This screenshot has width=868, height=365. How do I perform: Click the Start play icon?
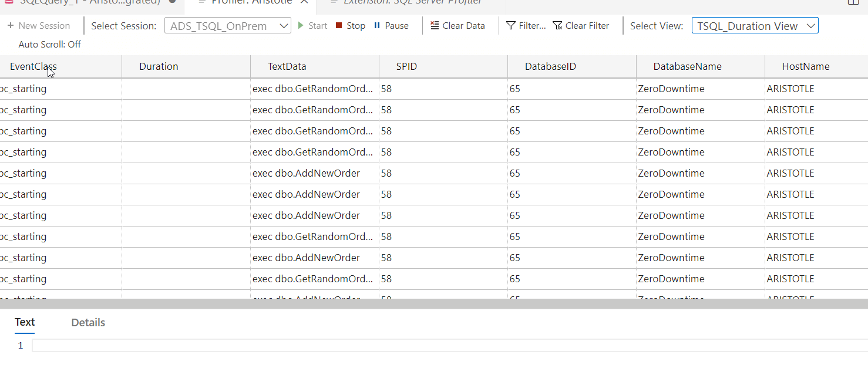301,26
